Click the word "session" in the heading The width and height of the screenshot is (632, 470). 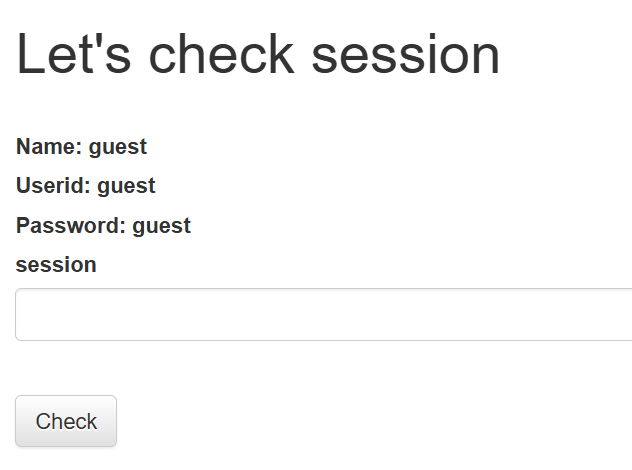pos(406,55)
